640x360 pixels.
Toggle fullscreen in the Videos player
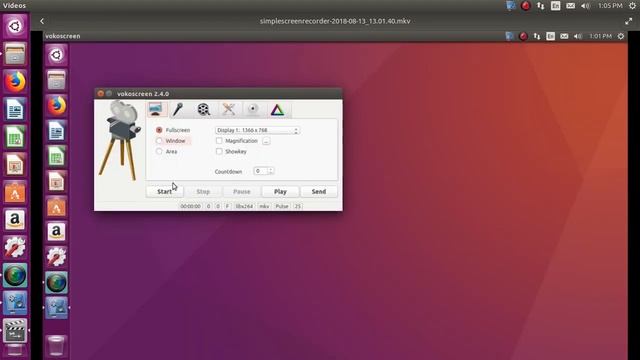[629, 21]
